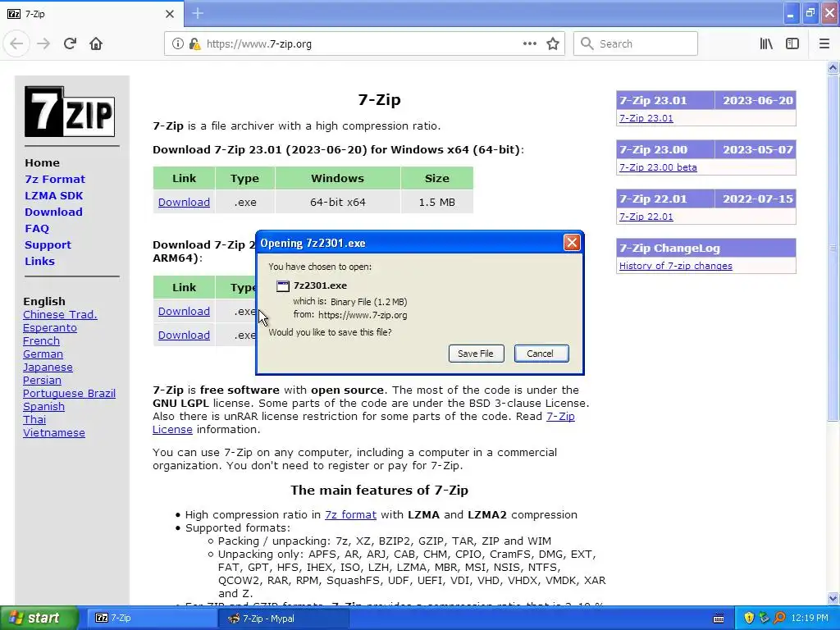Image resolution: width=840 pixels, height=630 pixels.
Task: Switch language to French
Action: pos(41,340)
